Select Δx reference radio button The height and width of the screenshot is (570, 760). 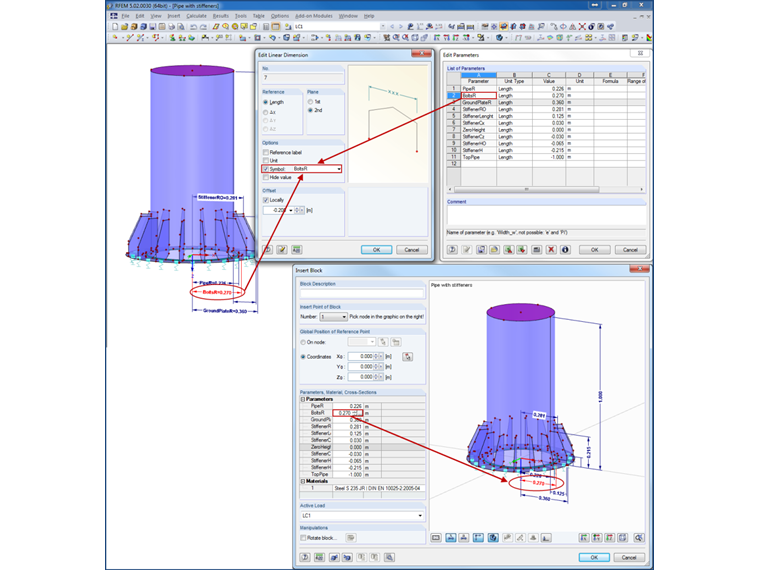(x=266, y=112)
